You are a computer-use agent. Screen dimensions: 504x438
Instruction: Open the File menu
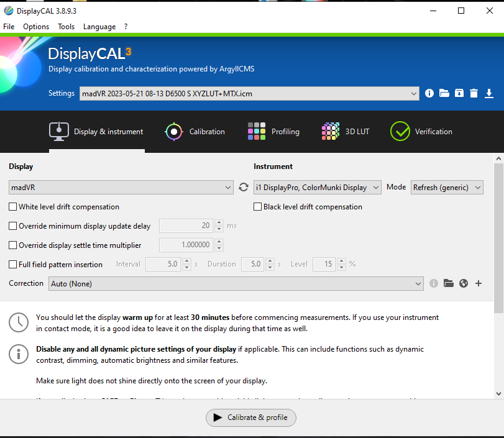coord(9,27)
